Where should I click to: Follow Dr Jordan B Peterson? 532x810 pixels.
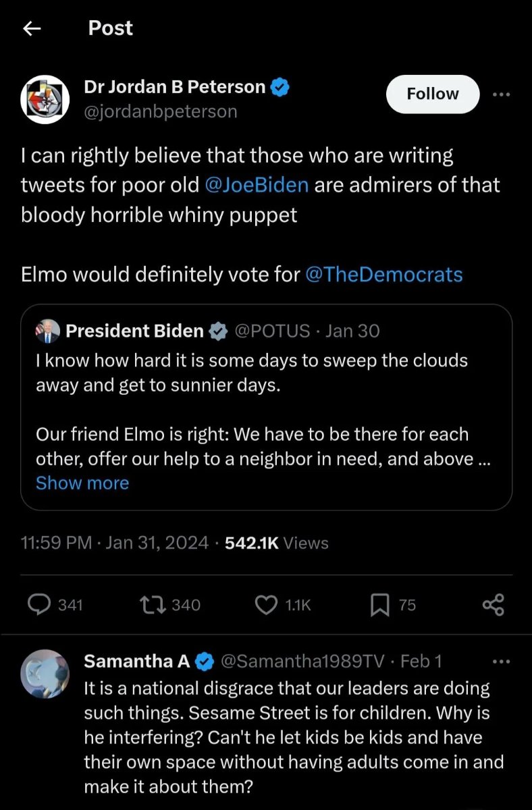[432, 94]
